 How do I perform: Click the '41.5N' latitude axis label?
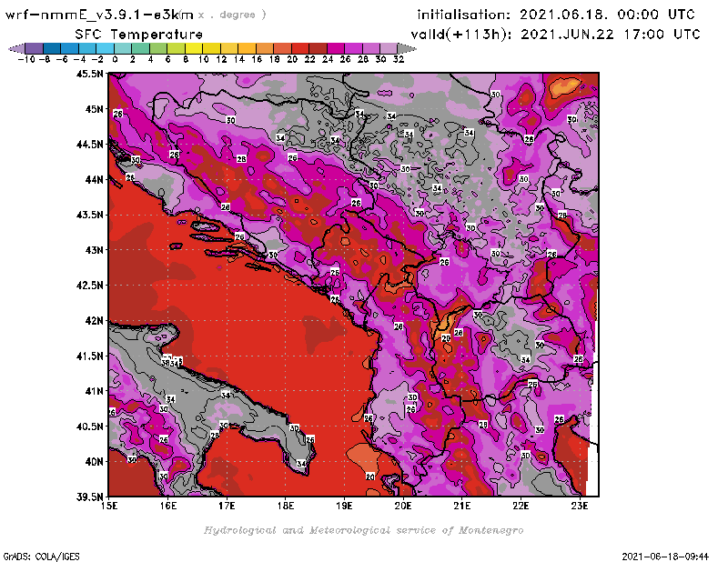pyautogui.click(x=89, y=356)
